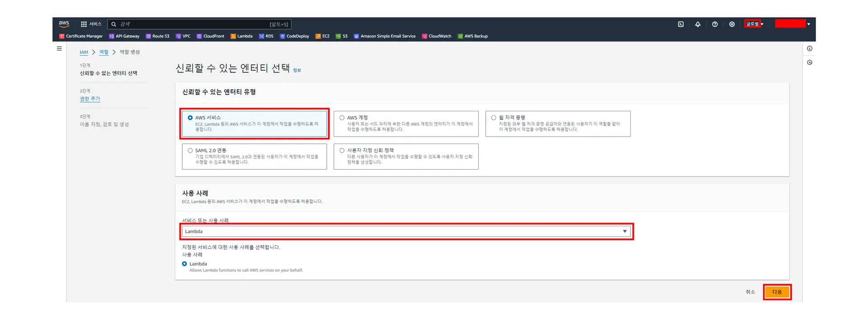868x319 pixels.
Task: Expand the hamburger side navigation menu
Action: pyautogui.click(x=59, y=48)
